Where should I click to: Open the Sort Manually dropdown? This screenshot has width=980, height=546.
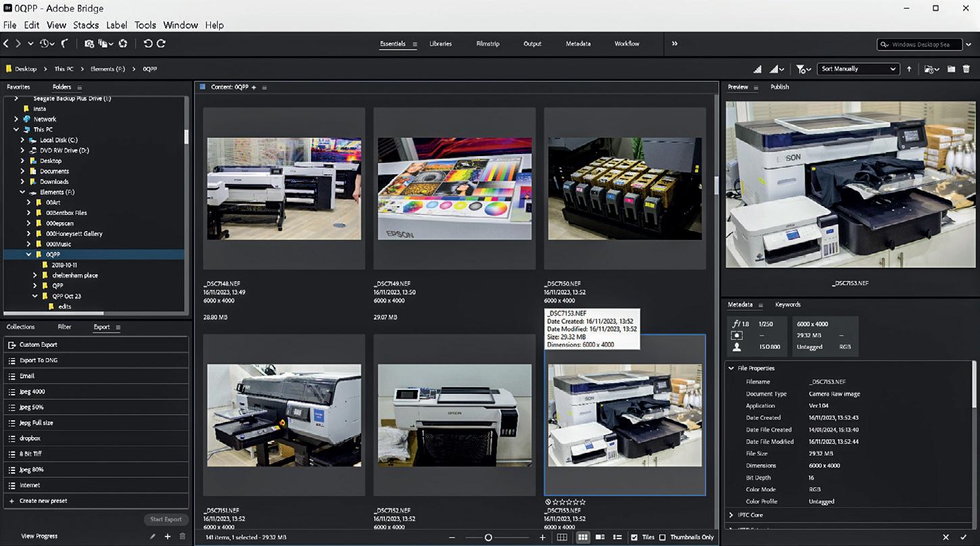858,69
